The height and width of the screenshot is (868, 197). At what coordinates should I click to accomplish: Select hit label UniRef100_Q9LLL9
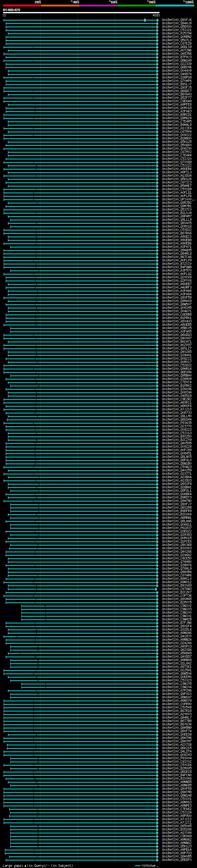tap(177, 220)
